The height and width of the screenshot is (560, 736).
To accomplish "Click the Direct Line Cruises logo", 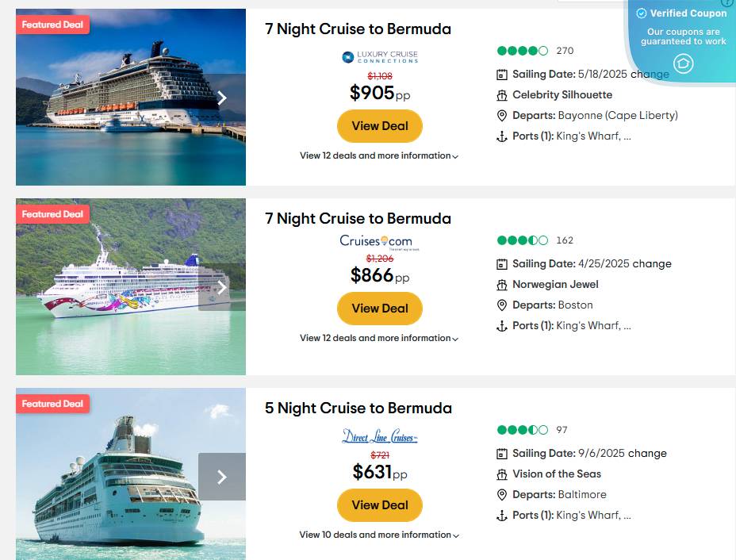I will point(380,437).
